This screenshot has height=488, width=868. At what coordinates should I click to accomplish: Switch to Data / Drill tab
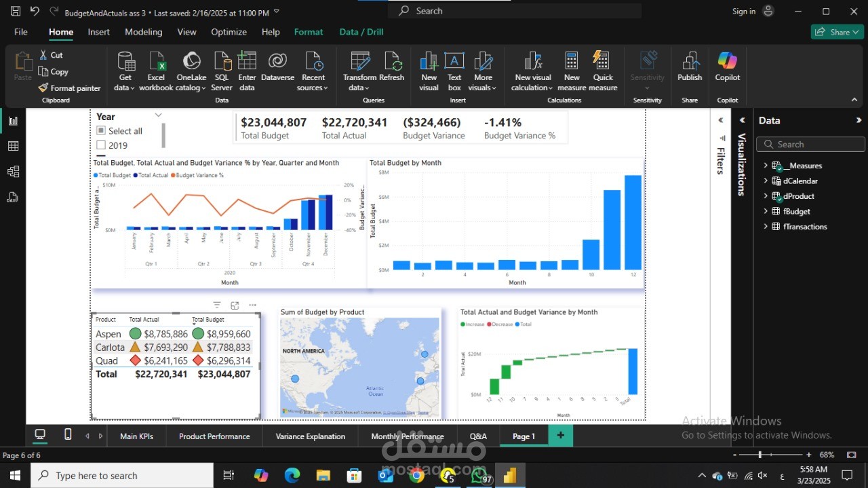(x=361, y=32)
